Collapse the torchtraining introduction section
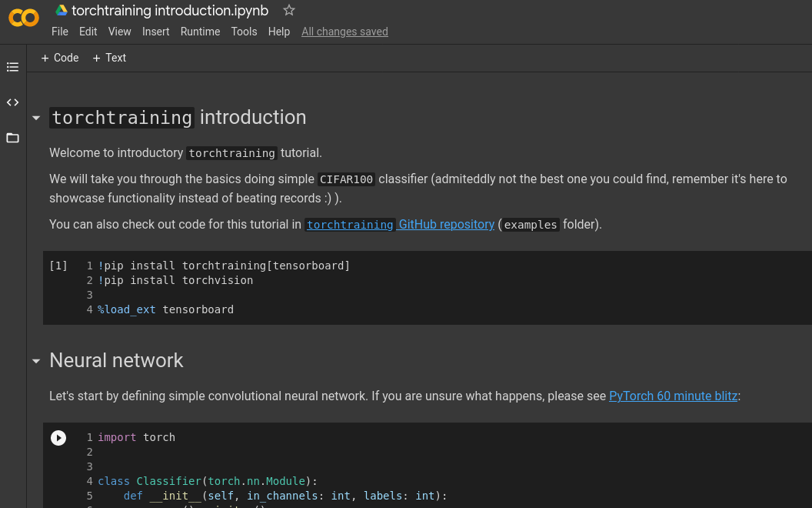Viewport: 812px width, 508px height. [x=35, y=119]
